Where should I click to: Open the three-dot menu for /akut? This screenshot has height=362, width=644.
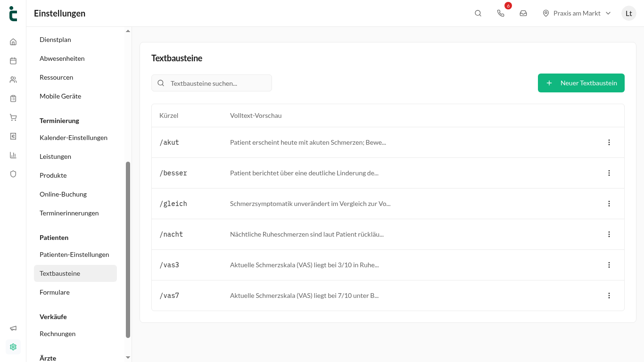click(x=609, y=142)
